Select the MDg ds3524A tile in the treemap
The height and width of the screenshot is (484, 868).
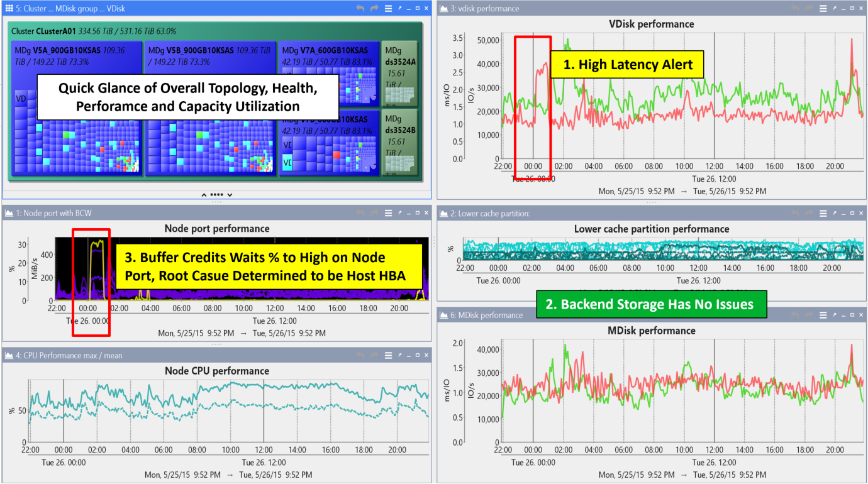[x=400, y=72]
